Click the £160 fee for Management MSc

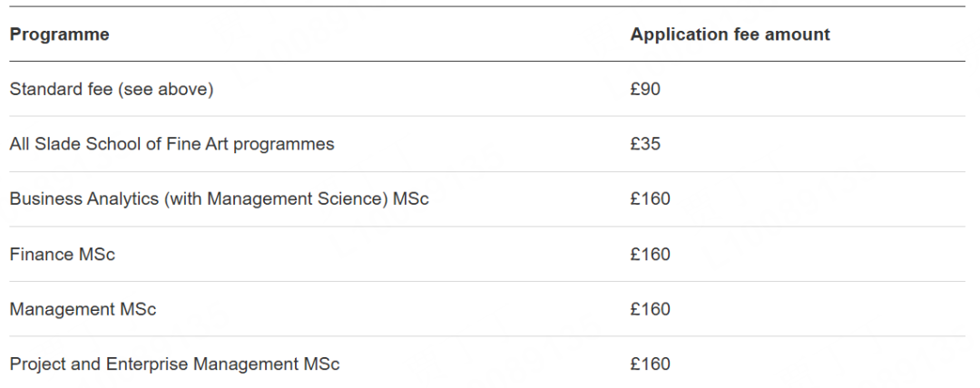tap(650, 309)
